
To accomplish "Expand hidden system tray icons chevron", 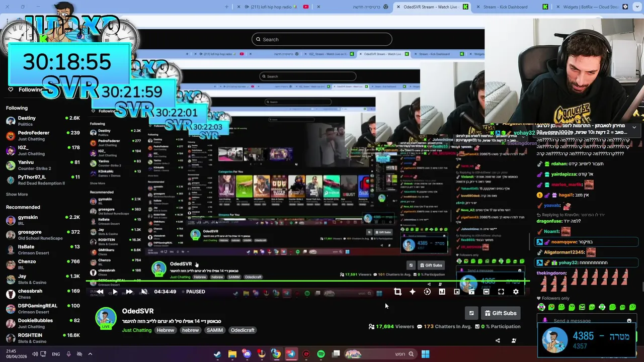I will [x=90, y=354].
